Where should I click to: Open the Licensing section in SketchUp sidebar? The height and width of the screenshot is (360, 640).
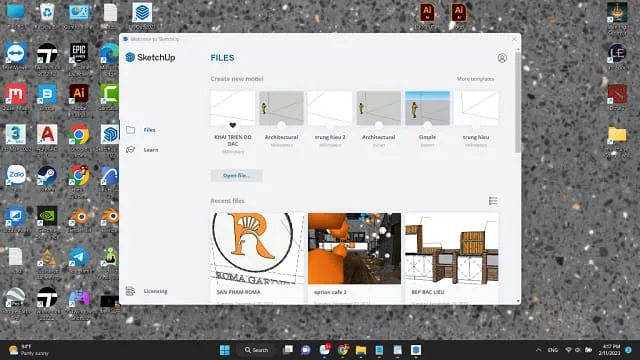(147, 291)
